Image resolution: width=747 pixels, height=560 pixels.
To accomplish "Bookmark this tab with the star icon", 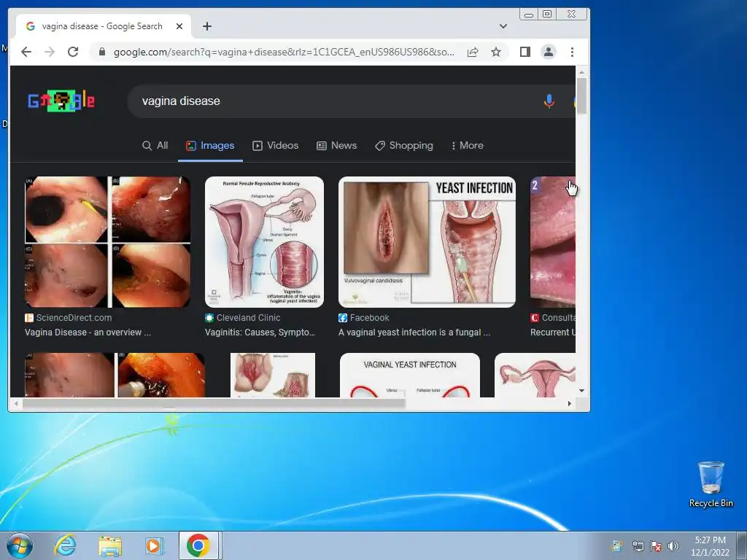I will point(496,52).
